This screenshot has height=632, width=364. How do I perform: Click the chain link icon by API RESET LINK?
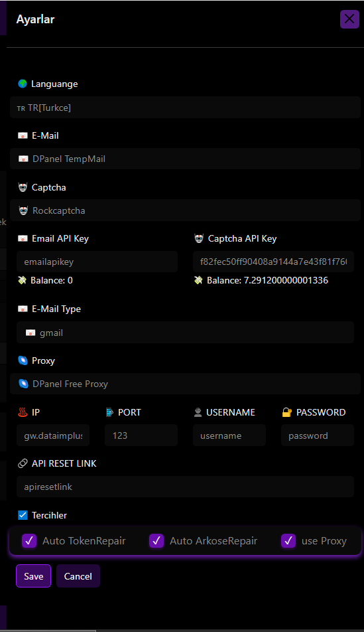[23, 463]
